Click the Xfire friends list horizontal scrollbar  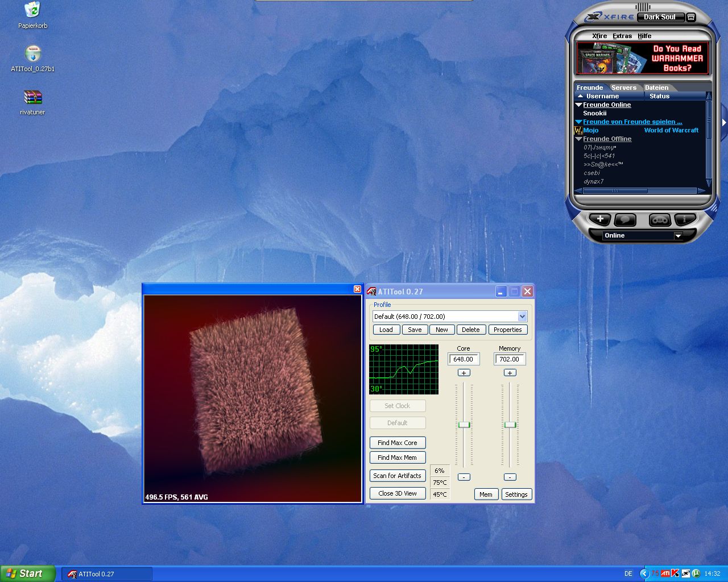pyautogui.click(x=640, y=191)
